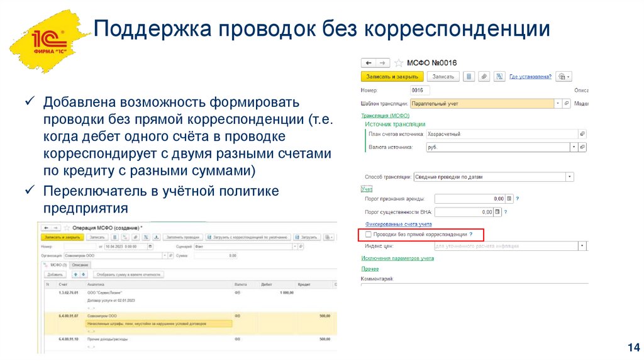This screenshot has height=361, width=644.
Task: Select the row with account 1.3.02.76.01
Action: pyautogui.click(x=191, y=300)
